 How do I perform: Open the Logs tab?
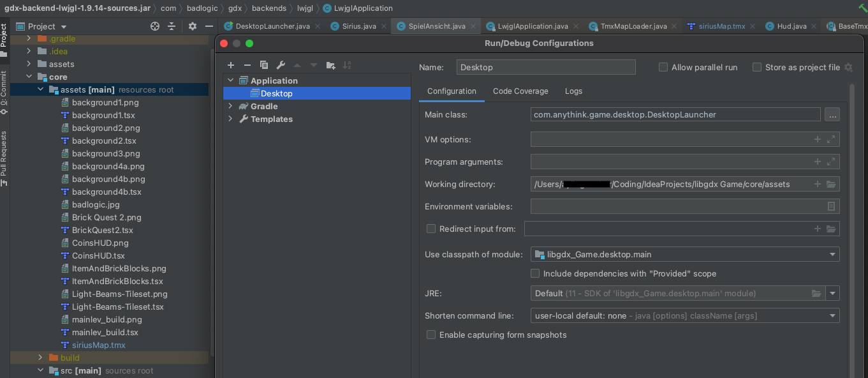573,91
